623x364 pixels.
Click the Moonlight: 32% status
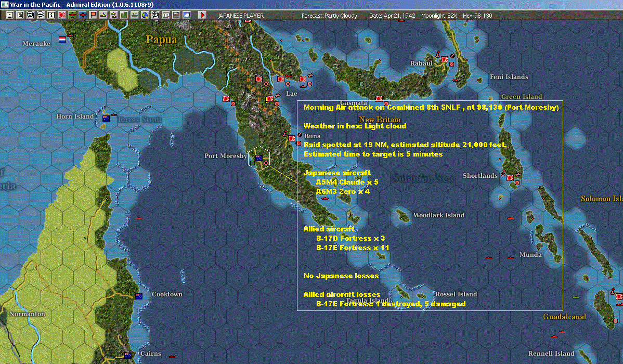[439, 16]
